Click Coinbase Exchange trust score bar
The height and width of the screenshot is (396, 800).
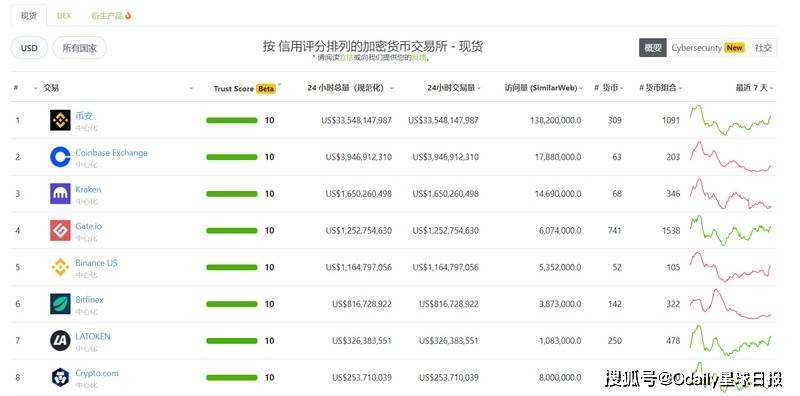click(232, 157)
